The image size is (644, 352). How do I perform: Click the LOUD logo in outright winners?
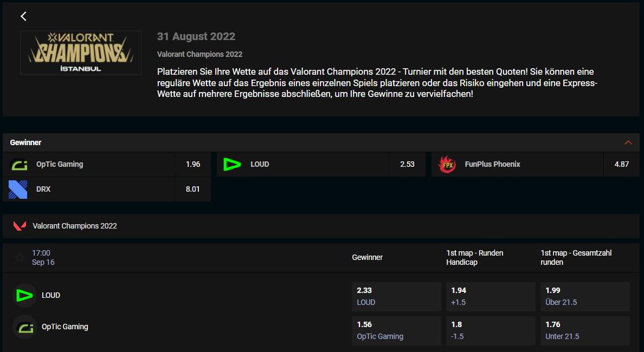pos(232,165)
